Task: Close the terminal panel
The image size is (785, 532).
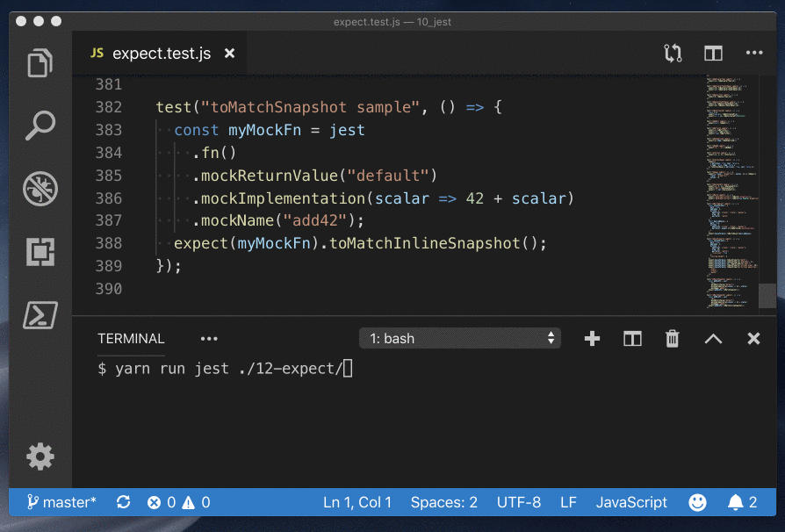Action: click(753, 339)
